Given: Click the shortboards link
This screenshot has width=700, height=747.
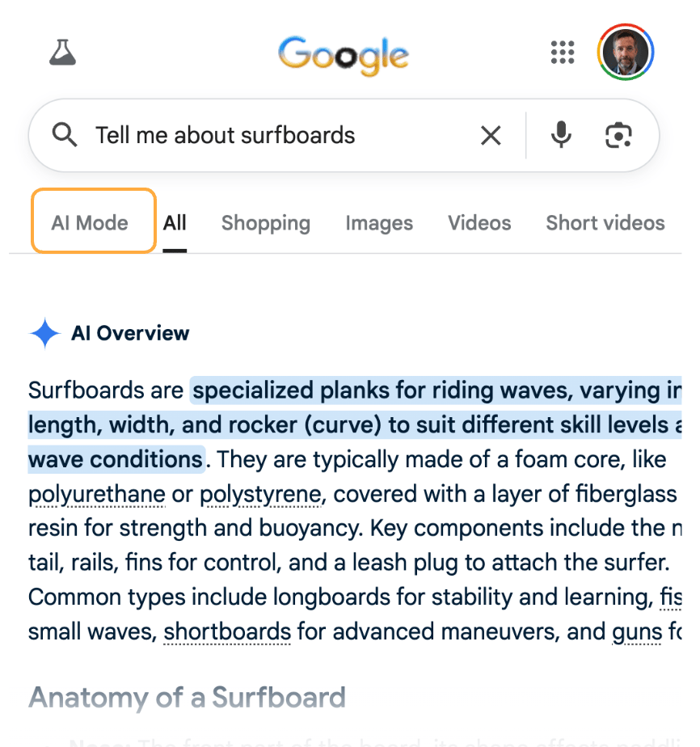Looking at the screenshot, I should point(227,631).
